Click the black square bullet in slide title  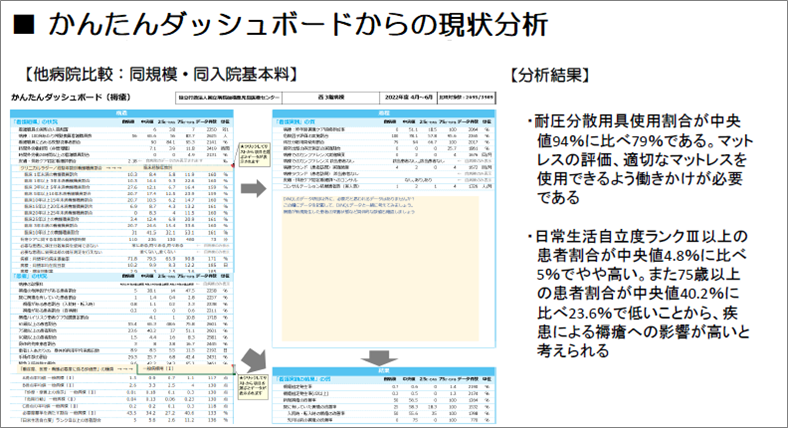(x=22, y=24)
